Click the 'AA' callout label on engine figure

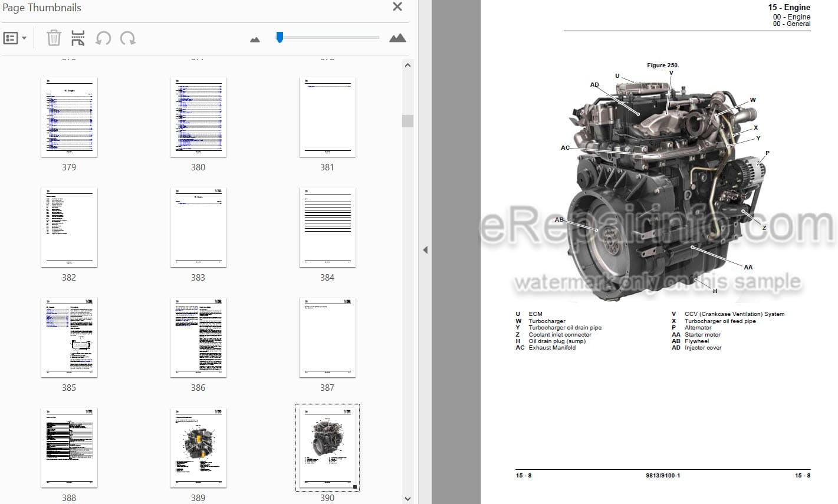coord(748,267)
